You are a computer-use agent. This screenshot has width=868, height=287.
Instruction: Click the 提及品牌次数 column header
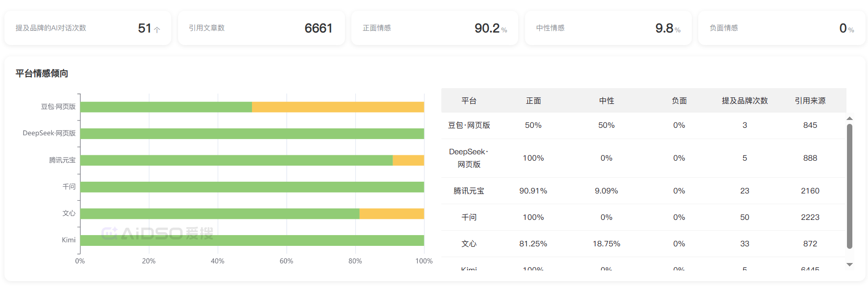click(744, 100)
